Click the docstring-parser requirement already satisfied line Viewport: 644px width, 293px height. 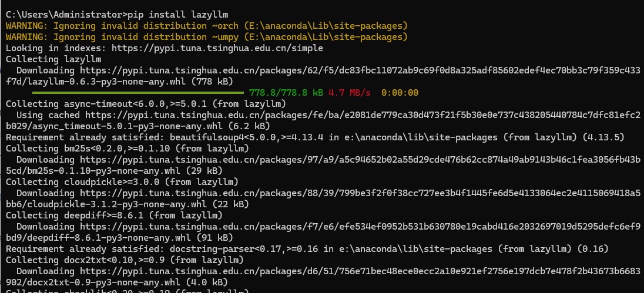tap(307, 249)
